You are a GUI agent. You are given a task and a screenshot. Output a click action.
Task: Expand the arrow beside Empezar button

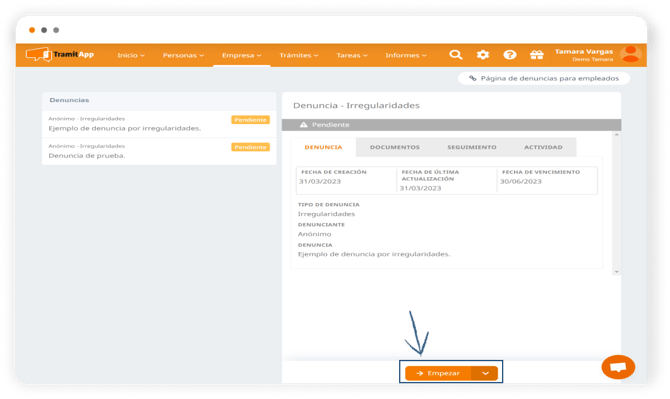tap(485, 373)
